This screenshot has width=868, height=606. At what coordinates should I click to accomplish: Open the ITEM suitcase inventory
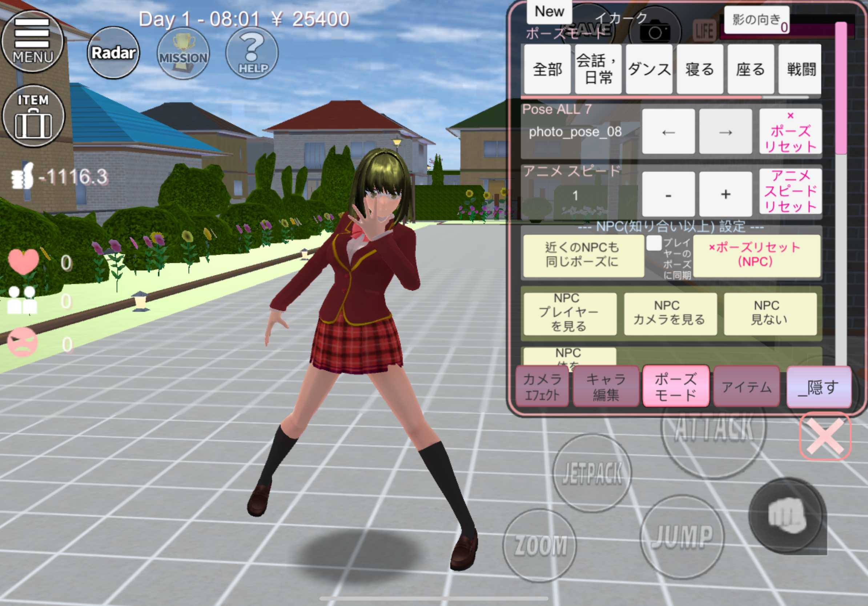(33, 116)
